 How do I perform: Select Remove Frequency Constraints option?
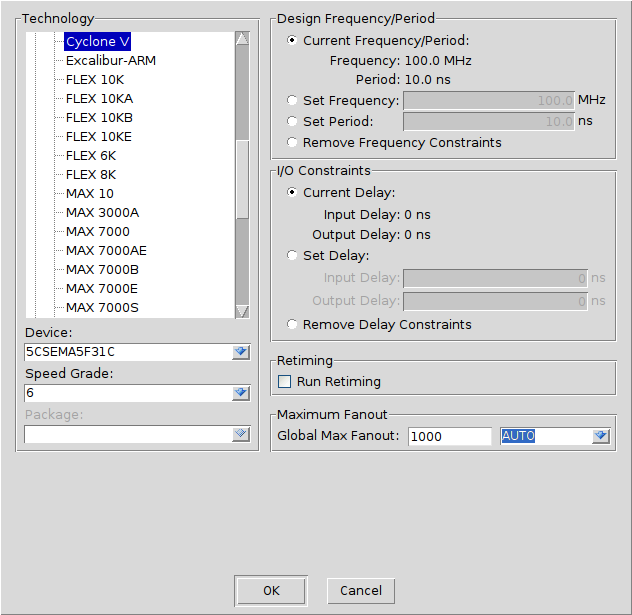[292, 143]
